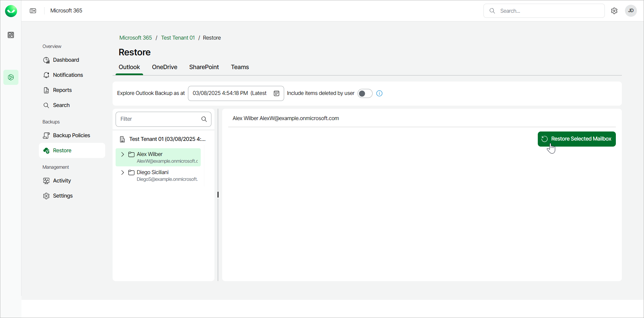
Task: Expand the Diego Siciliani mailbox
Action: pos(123,172)
